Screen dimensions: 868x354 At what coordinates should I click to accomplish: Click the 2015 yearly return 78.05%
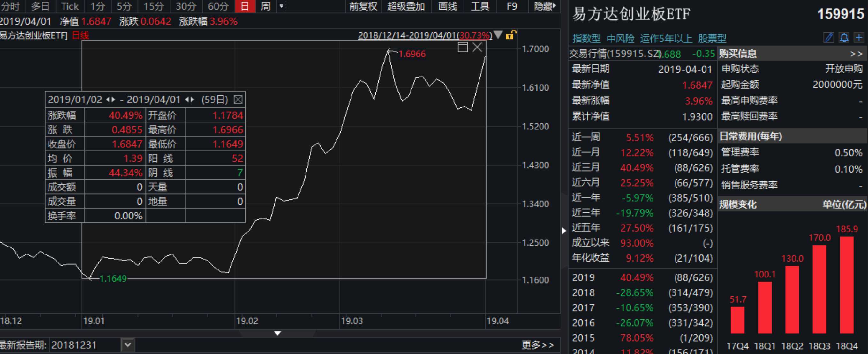click(637, 337)
